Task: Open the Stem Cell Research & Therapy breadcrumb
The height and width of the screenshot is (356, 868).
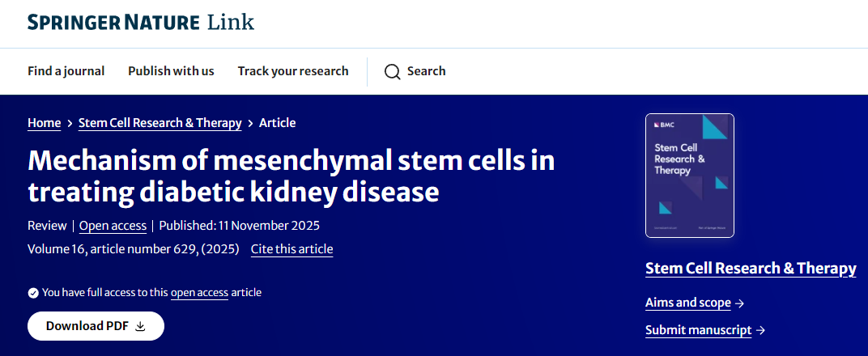Action: [x=160, y=123]
